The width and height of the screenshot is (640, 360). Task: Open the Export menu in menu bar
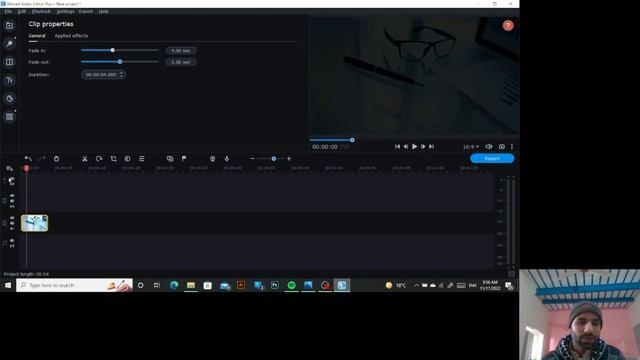pos(86,11)
